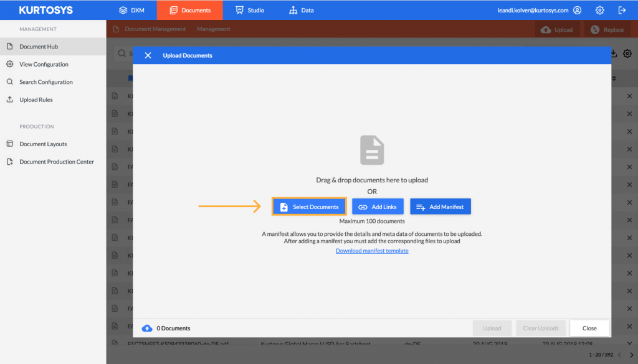Screen dimensions: 638x364
Task: Click the large document drop-zone icon
Action: click(x=372, y=151)
